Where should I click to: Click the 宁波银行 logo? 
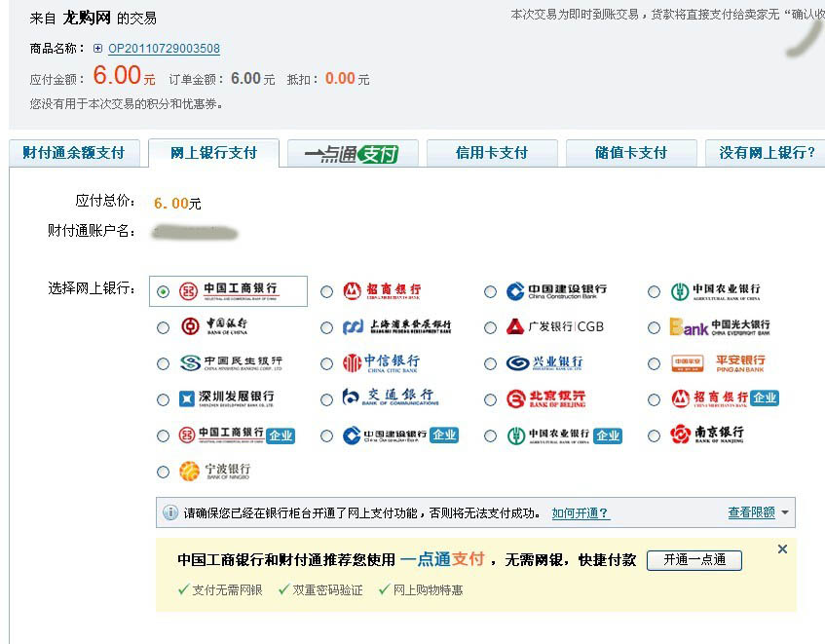click(214, 471)
